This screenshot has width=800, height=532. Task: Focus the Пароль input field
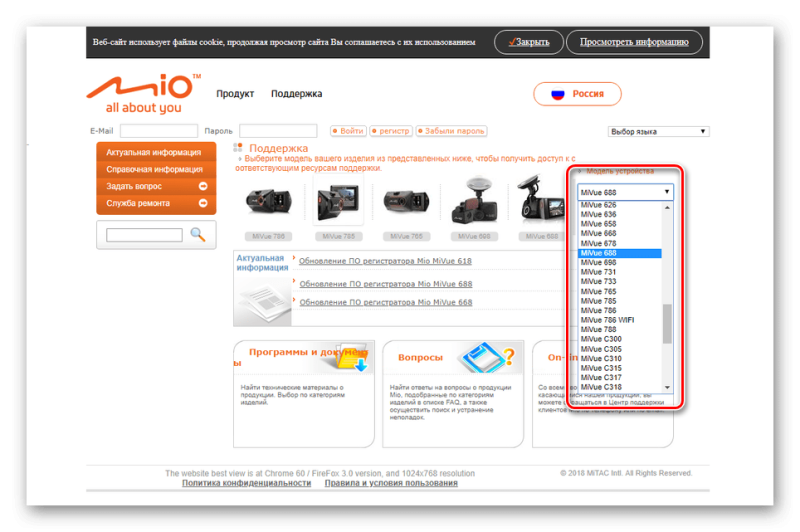point(278,131)
